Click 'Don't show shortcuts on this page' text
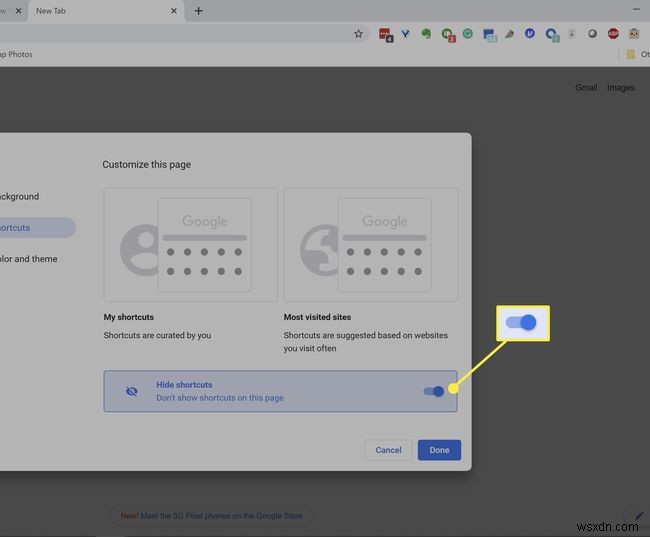650x537 pixels. tap(220, 398)
